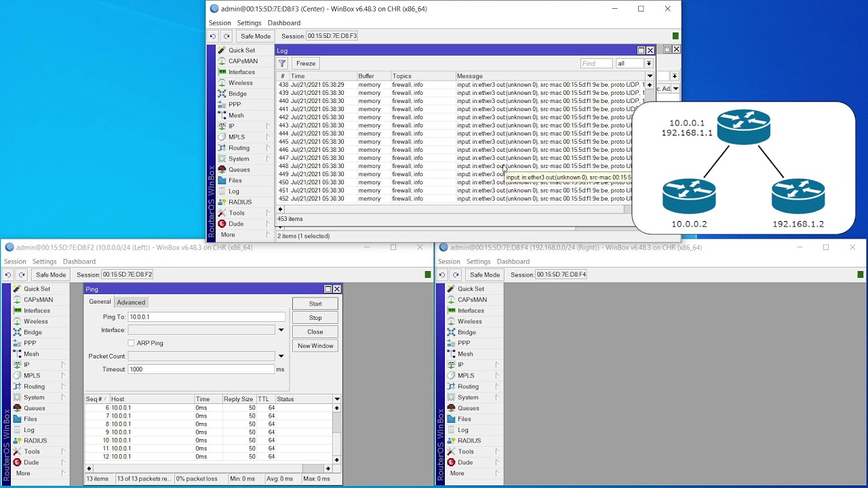
Task: Sort Log by Topics column header
Action: (x=422, y=76)
